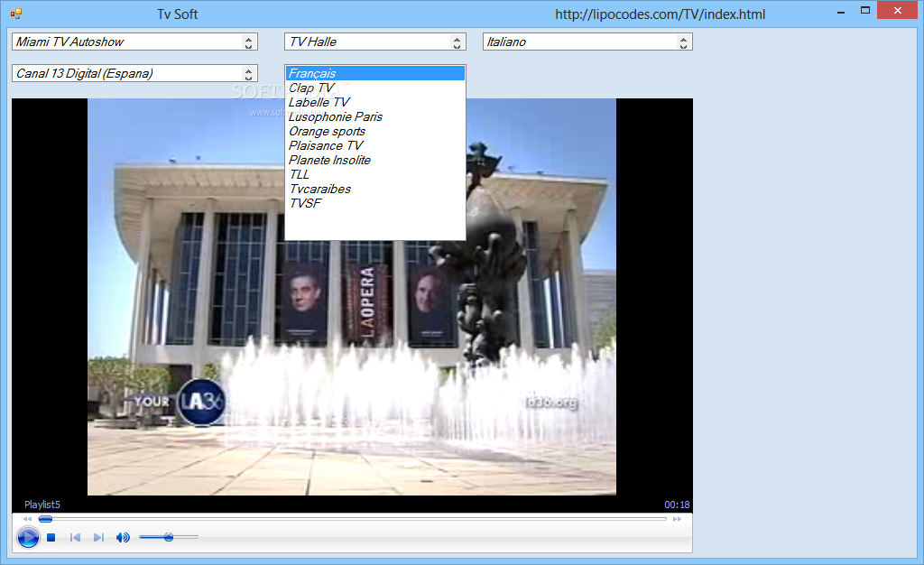Select Tvcaraibes channel entry
Screen dimensions: 924x565
(x=374, y=190)
